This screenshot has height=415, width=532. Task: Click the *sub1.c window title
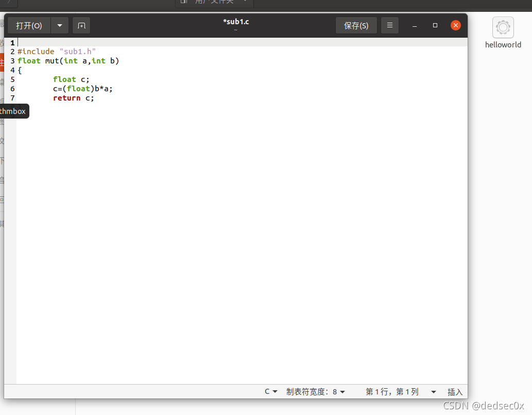(236, 22)
